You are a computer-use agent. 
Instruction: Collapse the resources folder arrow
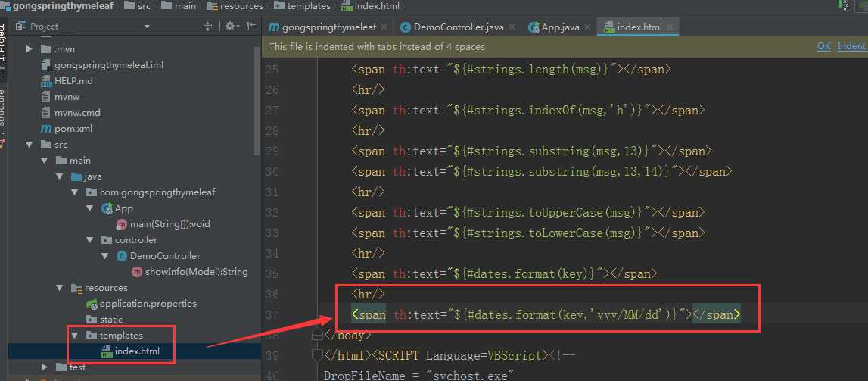59,288
